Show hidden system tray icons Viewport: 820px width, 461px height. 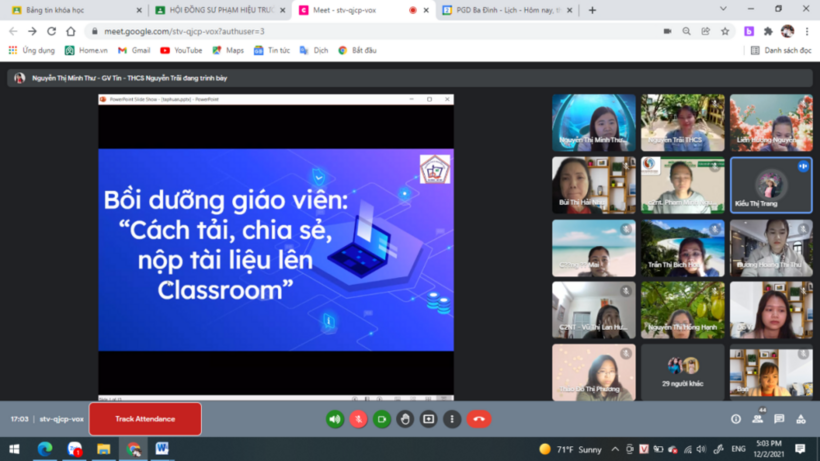(x=615, y=449)
